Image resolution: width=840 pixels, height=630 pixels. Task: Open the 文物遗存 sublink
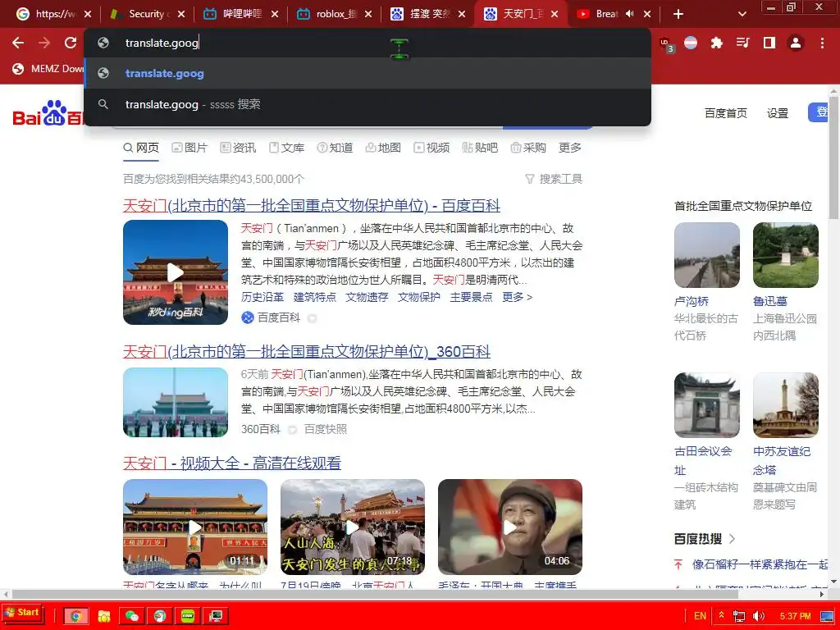[367, 297]
